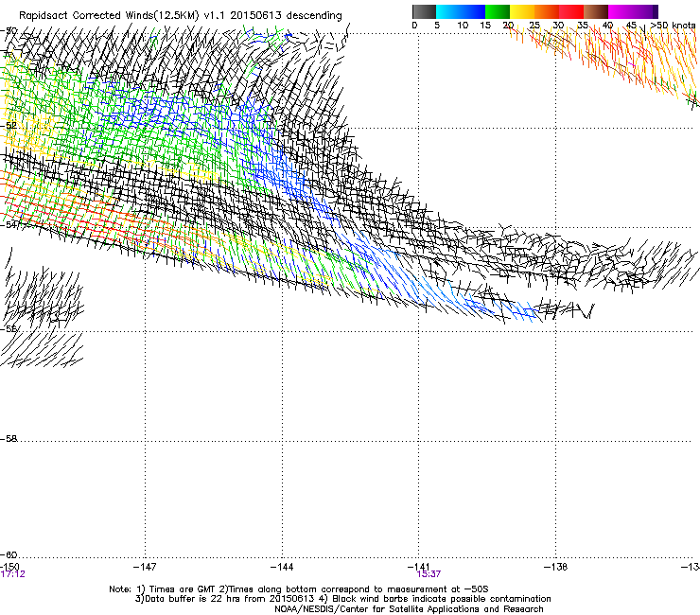
Task: Click the NOAA/NESDIS credit line
Action: pyautogui.click(x=409, y=609)
